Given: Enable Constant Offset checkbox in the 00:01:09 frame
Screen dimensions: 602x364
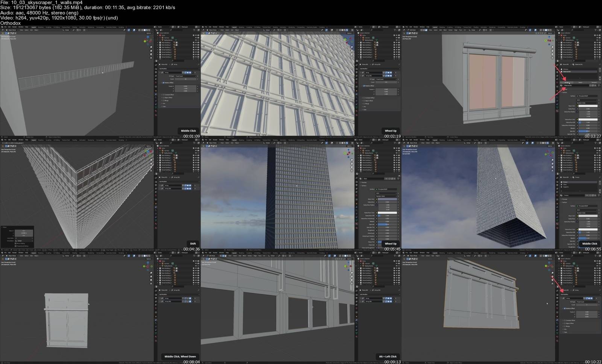Looking at the screenshot, I should click(163, 95).
